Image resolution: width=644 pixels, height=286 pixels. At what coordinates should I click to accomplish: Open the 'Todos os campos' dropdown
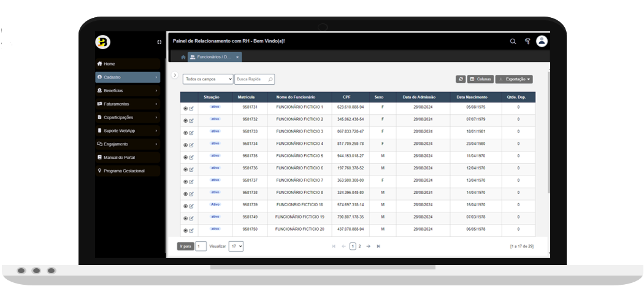click(x=208, y=79)
